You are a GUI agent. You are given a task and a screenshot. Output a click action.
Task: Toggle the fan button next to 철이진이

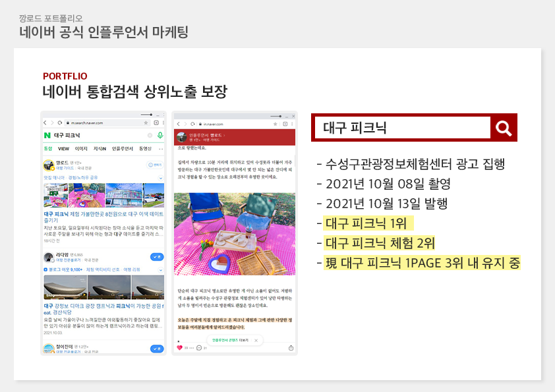click(x=157, y=348)
